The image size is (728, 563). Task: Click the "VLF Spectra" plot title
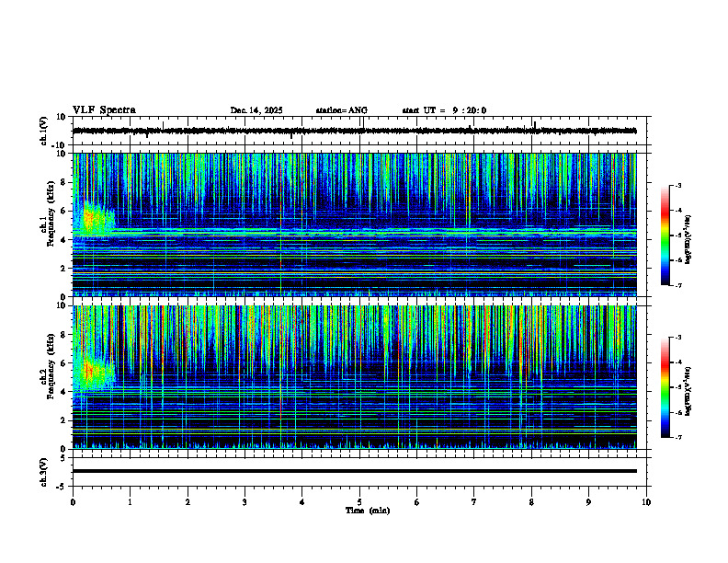coord(104,110)
